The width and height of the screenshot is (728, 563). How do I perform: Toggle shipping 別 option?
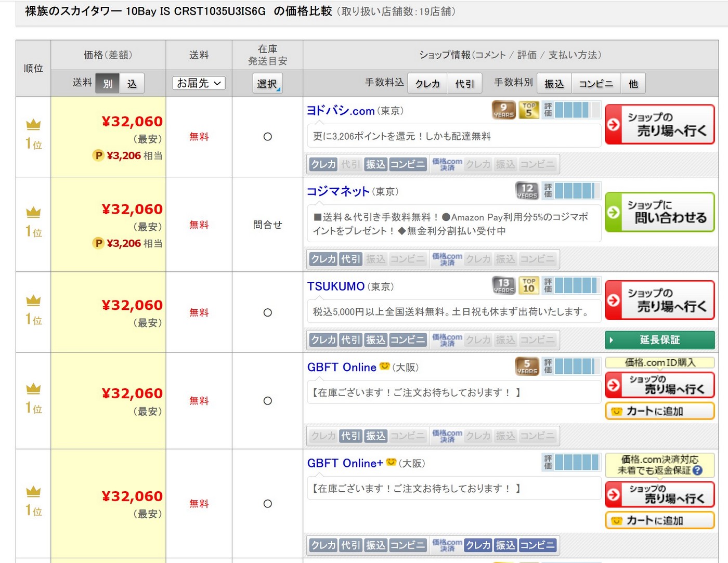[108, 84]
